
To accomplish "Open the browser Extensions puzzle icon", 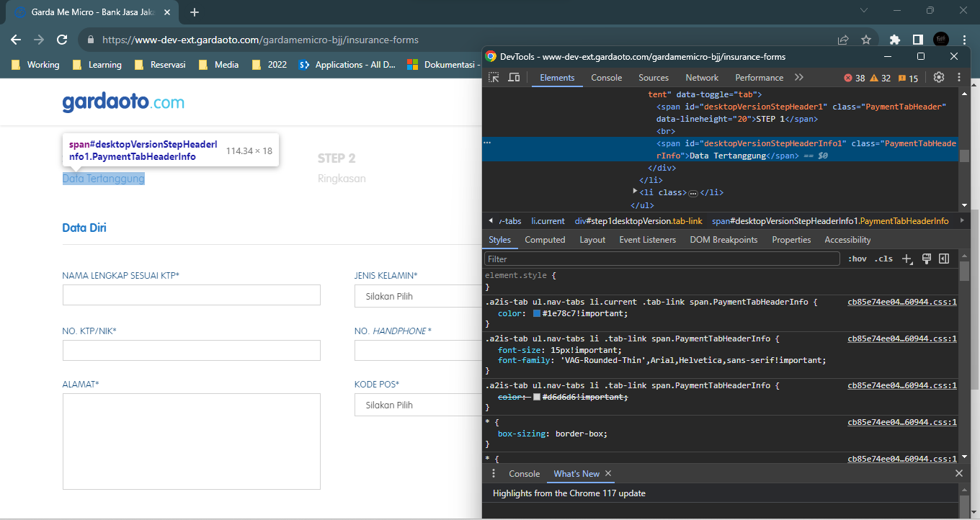I will coord(895,40).
